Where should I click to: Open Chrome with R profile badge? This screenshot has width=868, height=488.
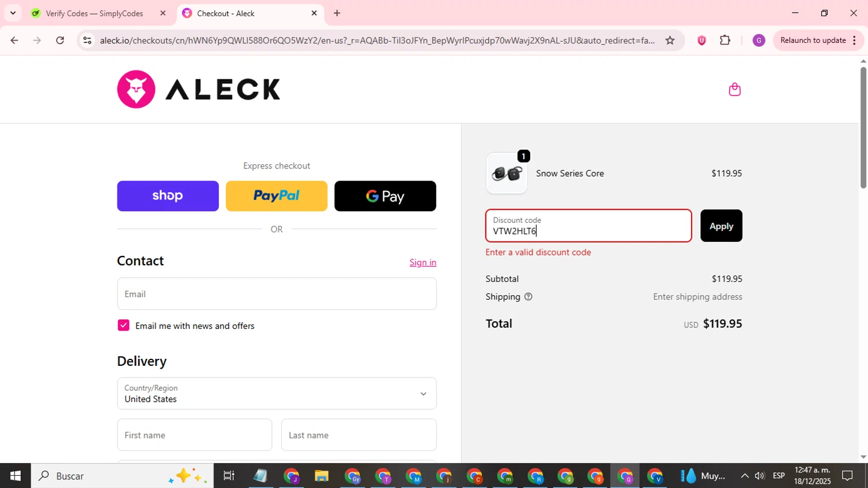tap(535, 476)
